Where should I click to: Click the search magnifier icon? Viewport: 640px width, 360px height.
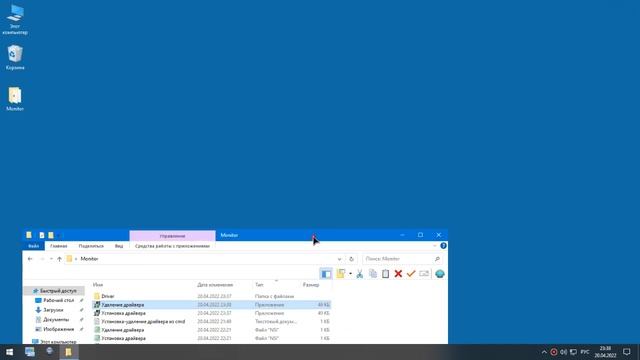point(437,259)
